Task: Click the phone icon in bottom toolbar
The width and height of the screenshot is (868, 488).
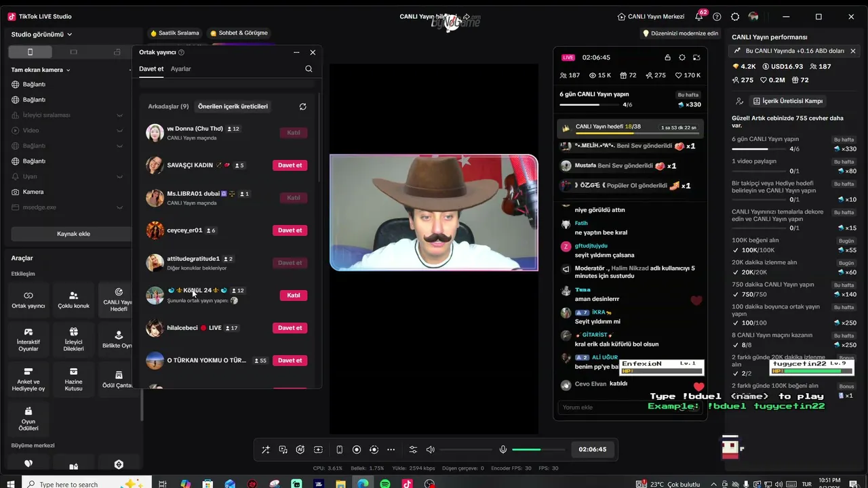Action: (x=339, y=449)
